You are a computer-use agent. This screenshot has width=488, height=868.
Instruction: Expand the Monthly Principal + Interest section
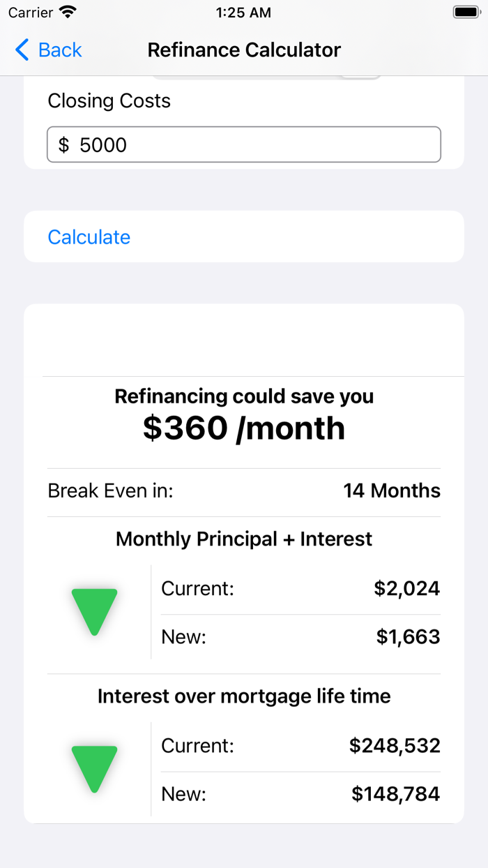tap(244, 539)
